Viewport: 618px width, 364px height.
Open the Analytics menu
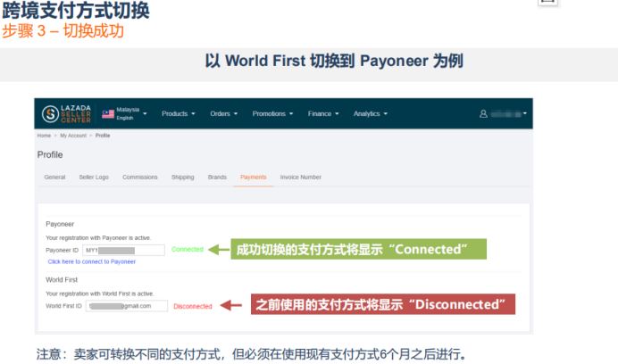[370, 114]
